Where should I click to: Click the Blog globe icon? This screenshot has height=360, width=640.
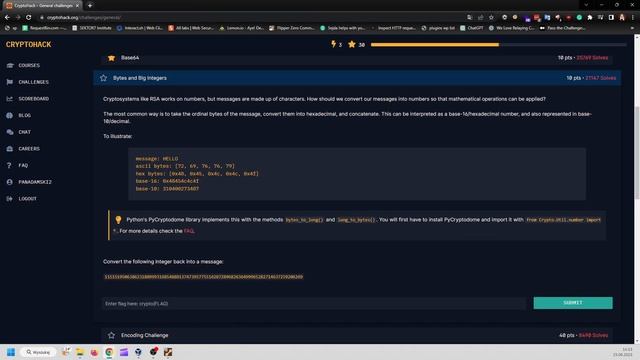click(10, 116)
